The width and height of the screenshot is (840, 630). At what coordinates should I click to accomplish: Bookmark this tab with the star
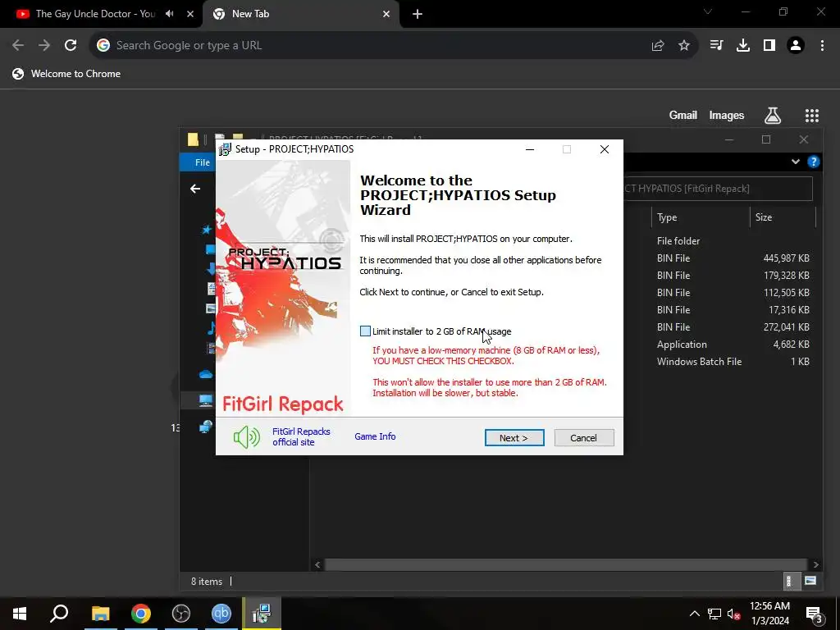[x=684, y=46]
